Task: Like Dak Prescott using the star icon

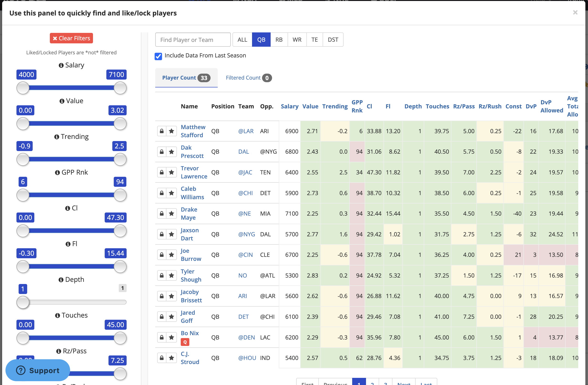Action: coord(171,152)
